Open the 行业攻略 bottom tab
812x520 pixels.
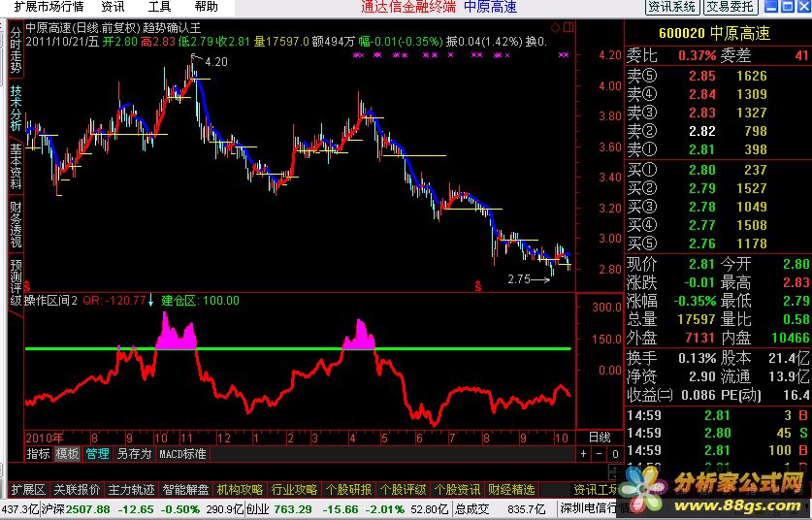point(295,490)
